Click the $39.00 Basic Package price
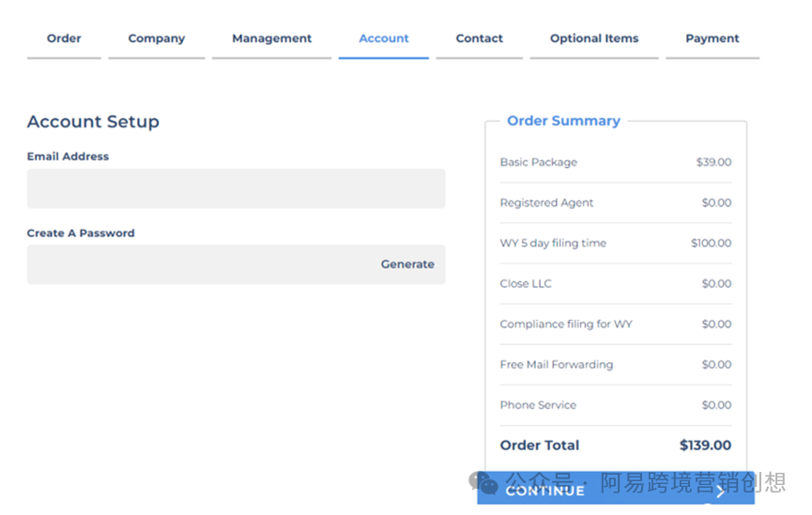Screen dimensions: 812x515 (x=713, y=162)
